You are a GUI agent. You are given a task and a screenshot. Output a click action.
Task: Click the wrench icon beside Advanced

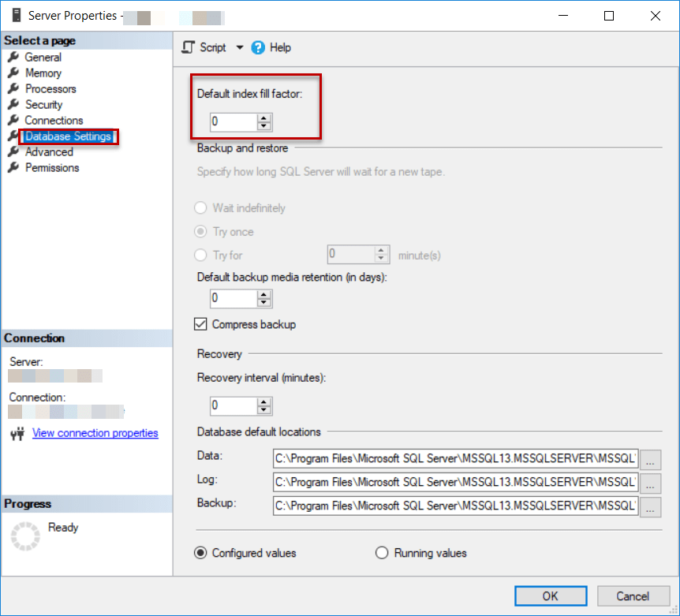click(x=13, y=151)
